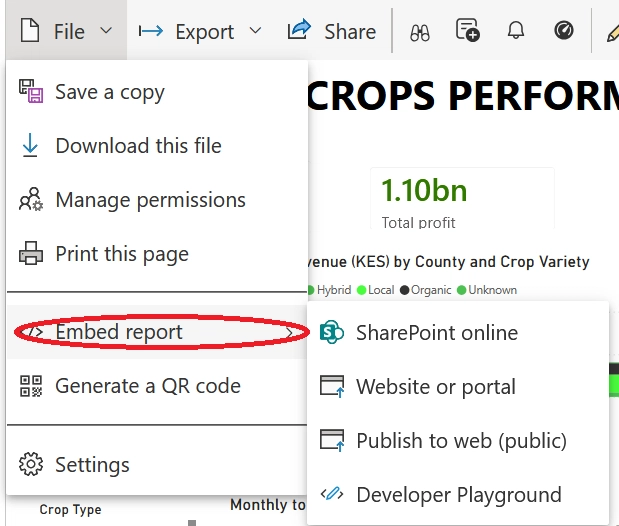Select Download this file
This screenshot has height=526, width=619.
click(x=138, y=146)
